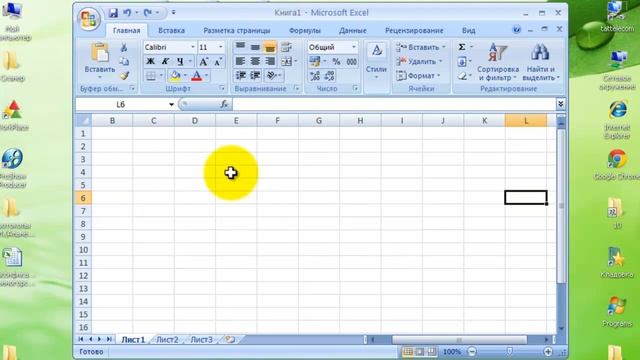Toggle italic formatting (К)
Image resolution: width=640 pixels, height=360 pixels.
tap(165, 61)
